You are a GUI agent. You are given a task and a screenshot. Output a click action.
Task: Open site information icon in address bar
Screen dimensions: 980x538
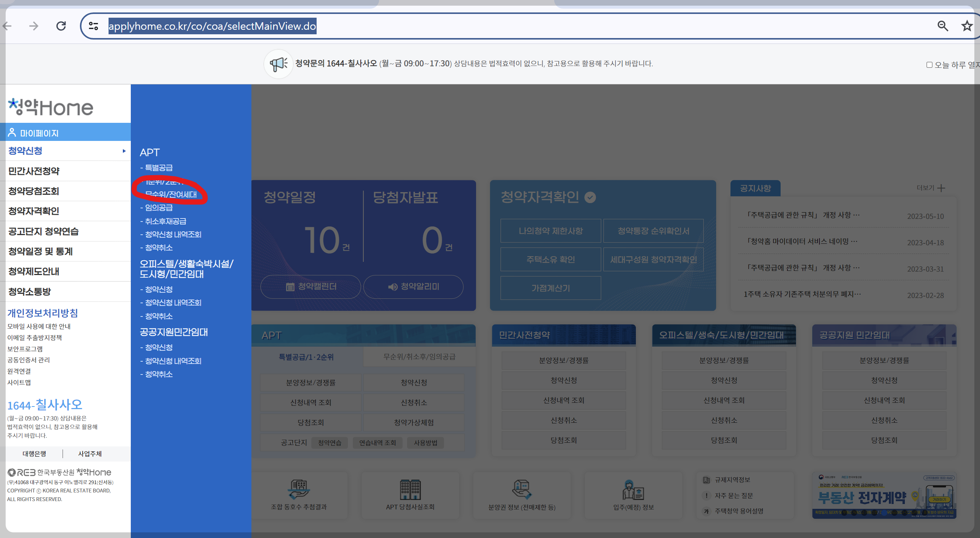coord(93,26)
